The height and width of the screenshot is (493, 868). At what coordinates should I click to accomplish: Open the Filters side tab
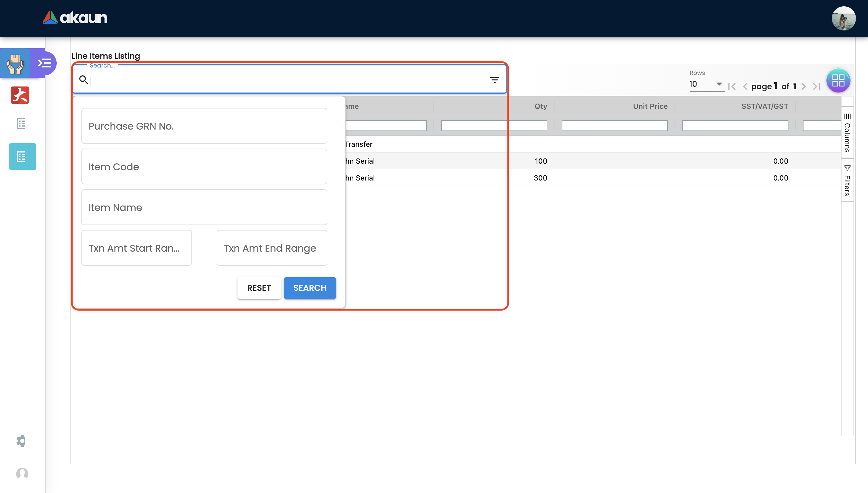tap(847, 181)
